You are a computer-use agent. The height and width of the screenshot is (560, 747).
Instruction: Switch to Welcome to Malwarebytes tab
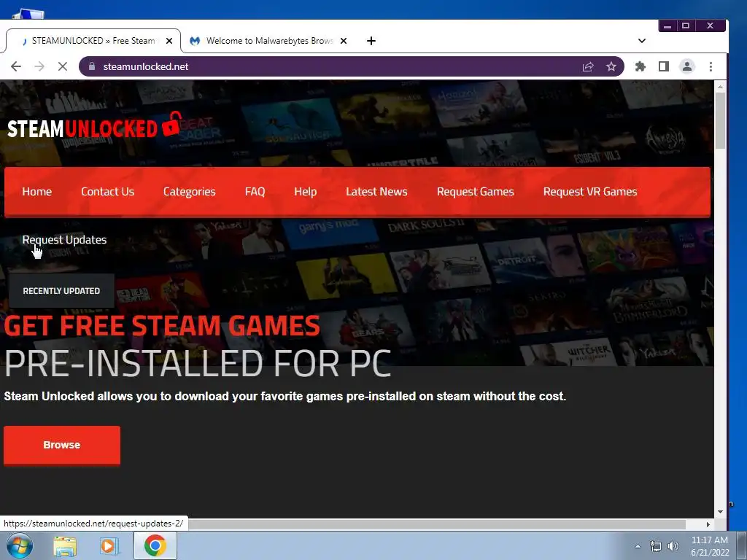(268, 41)
